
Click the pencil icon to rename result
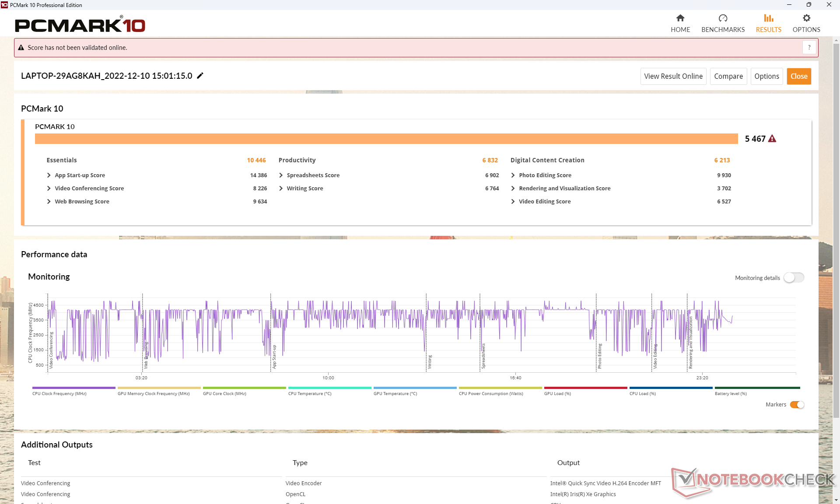tap(200, 76)
